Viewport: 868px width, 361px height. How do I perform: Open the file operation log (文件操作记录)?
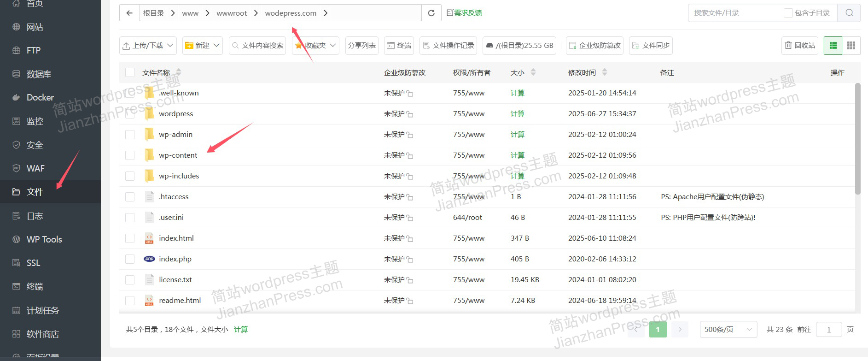(x=448, y=46)
